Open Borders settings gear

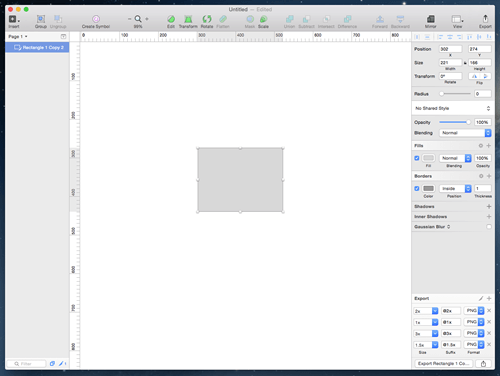[481, 176]
